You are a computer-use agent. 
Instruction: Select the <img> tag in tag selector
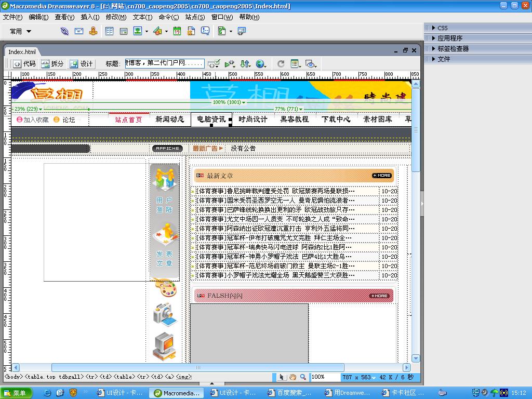tap(183, 377)
